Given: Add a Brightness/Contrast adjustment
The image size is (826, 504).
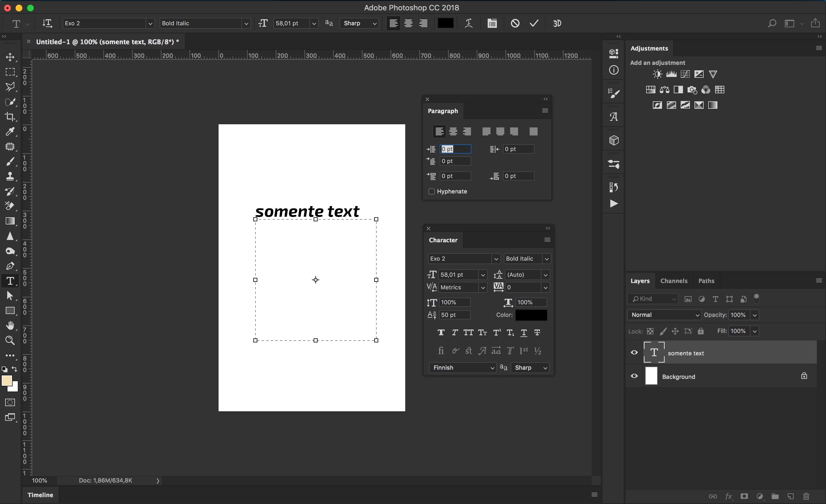Looking at the screenshot, I should pyautogui.click(x=657, y=74).
